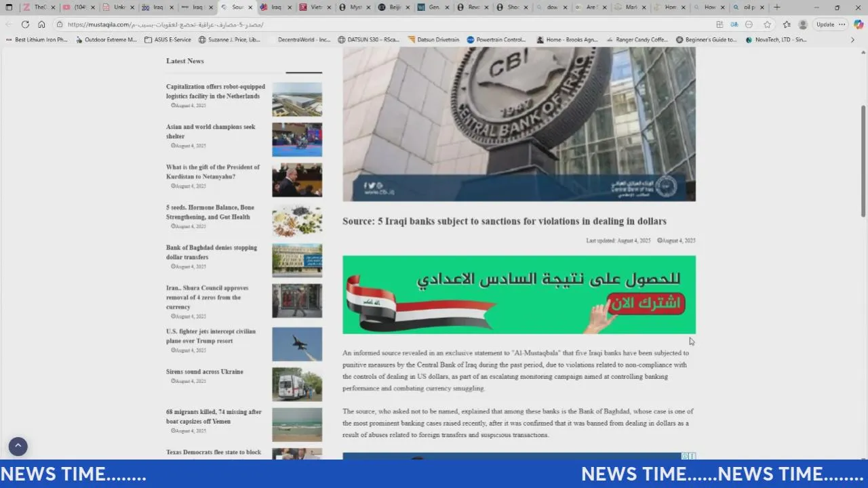The image size is (868, 488).
Task: Open 'Bank of Baghdad denies stopping dollar transfers'
Action: point(212,252)
